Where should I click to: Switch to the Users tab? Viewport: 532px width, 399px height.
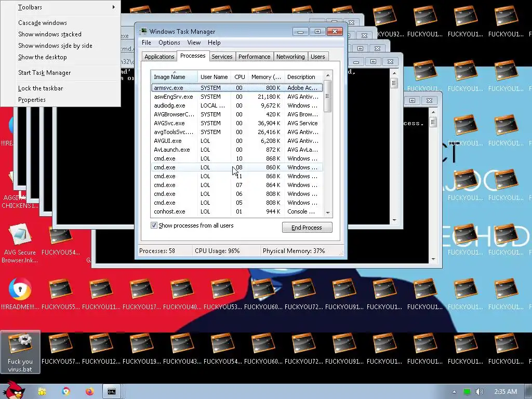[x=318, y=57]
